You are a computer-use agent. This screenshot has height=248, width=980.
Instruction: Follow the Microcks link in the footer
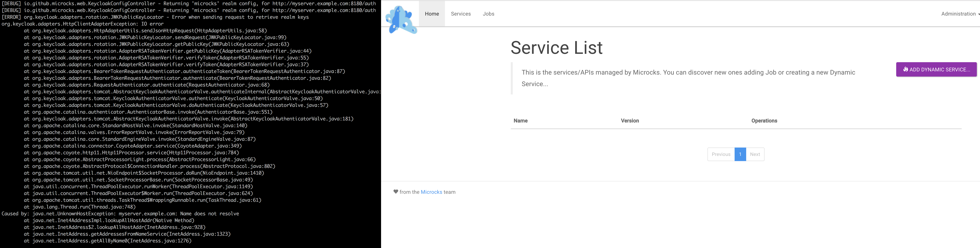pos(431,192)
